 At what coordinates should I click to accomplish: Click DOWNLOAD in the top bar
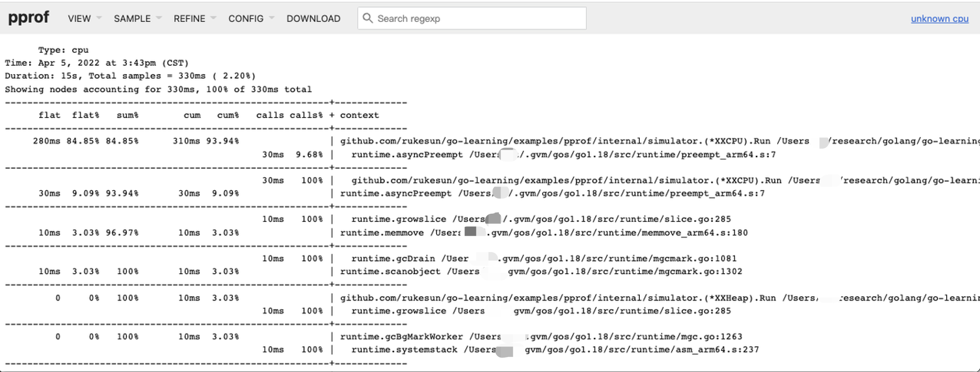point(313,18)
